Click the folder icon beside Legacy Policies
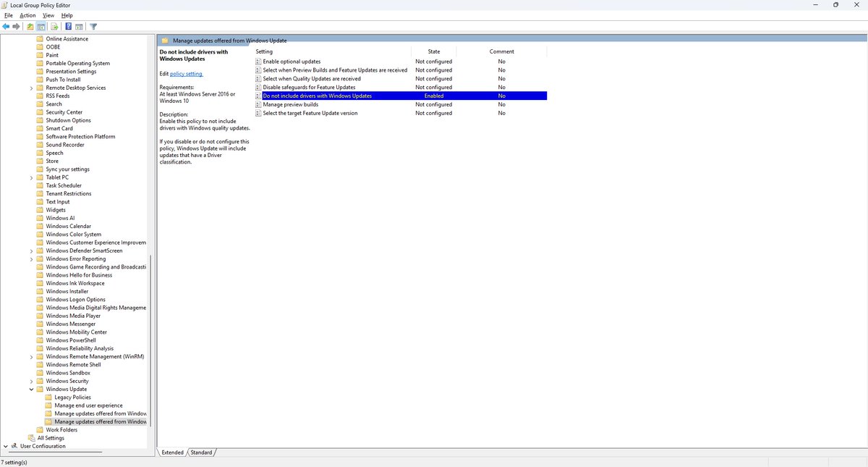 (x=48, y=397)
